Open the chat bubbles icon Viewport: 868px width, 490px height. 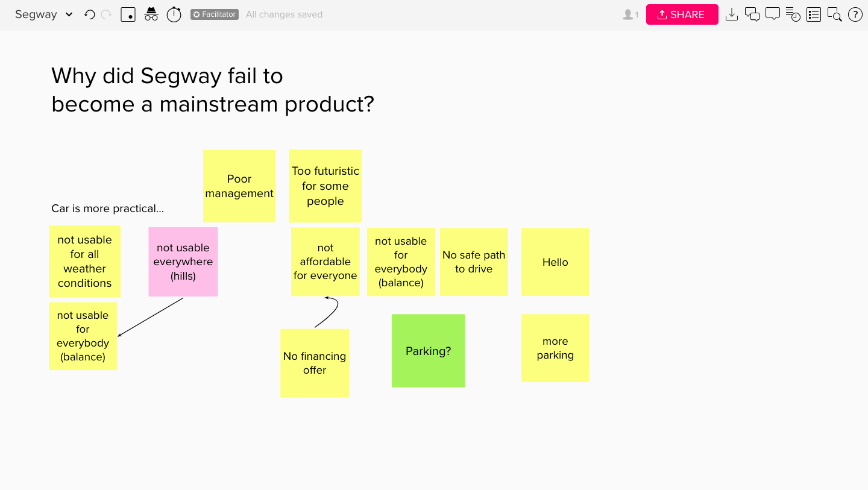tap(752, 14)
